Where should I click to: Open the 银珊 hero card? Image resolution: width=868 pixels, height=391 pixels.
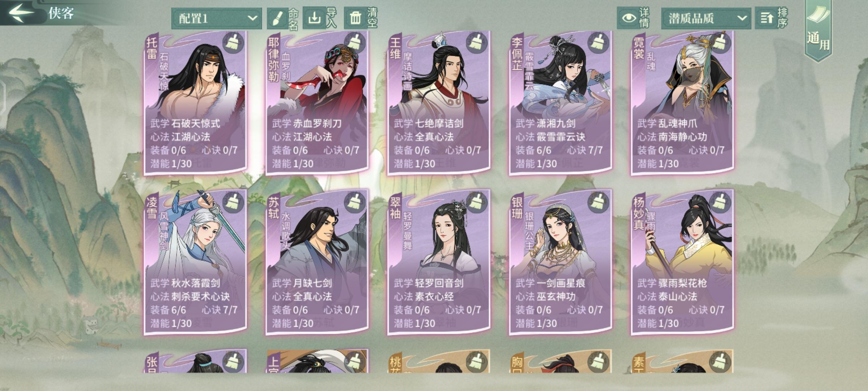click(560, 263)
